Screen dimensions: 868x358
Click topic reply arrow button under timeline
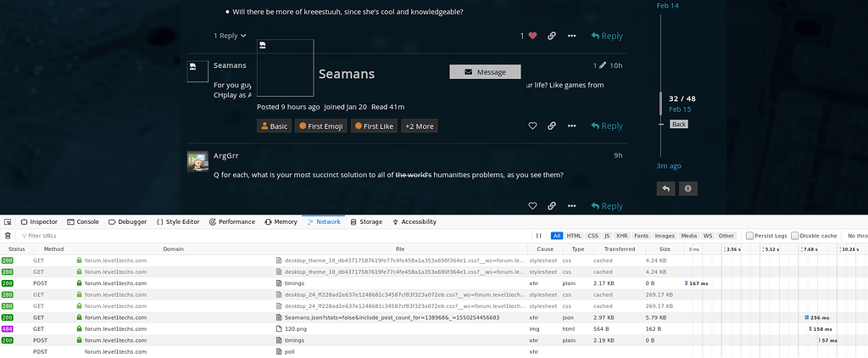(x=666, y=188)
